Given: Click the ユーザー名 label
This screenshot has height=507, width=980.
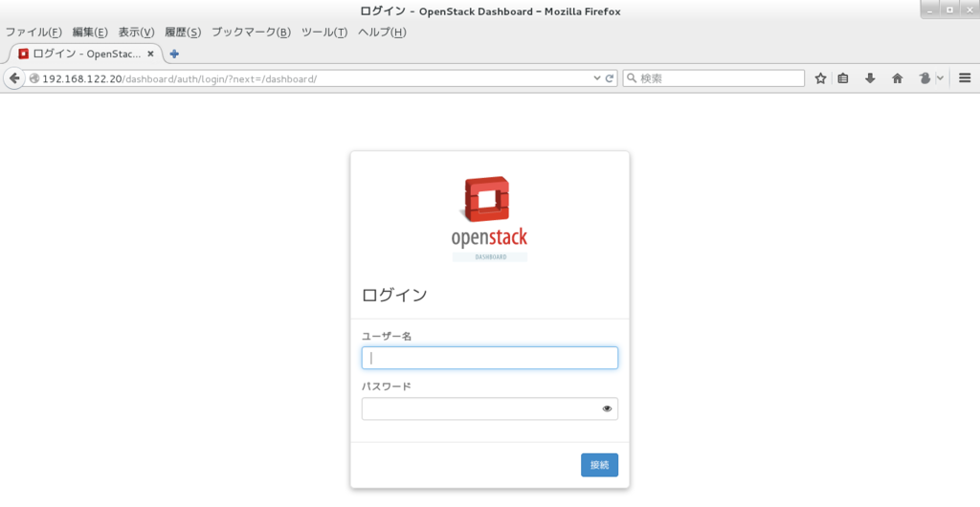Looking at the screenshot, I should tap(387, 336).
